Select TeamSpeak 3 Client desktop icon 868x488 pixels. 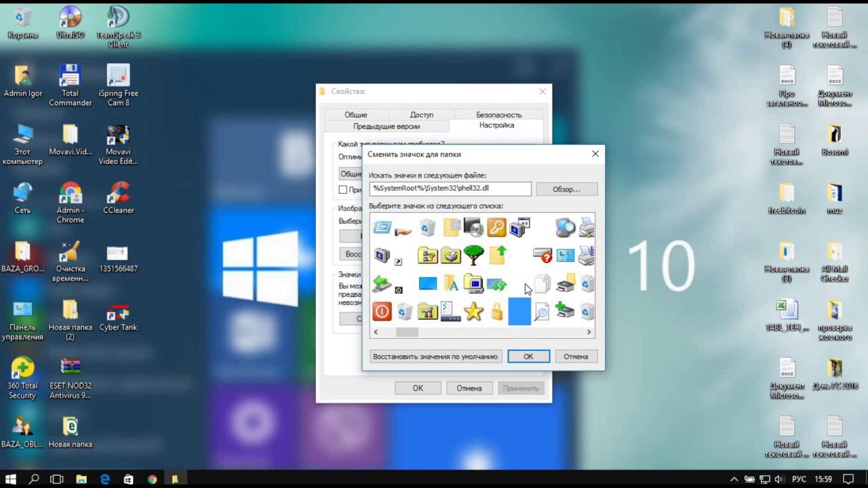coord(118,27)
